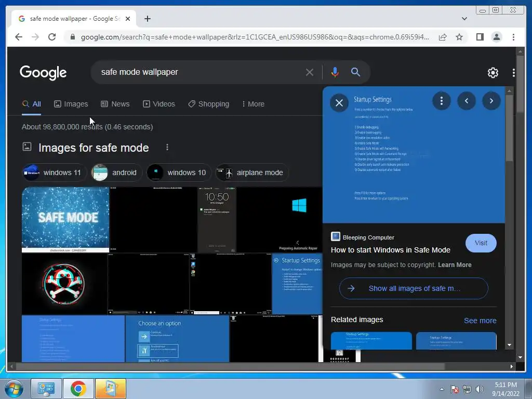Click the preview panel scroll down arrow
Viewport: 532px width, 399px height.
pyautogui.click(x=509, y=345)
